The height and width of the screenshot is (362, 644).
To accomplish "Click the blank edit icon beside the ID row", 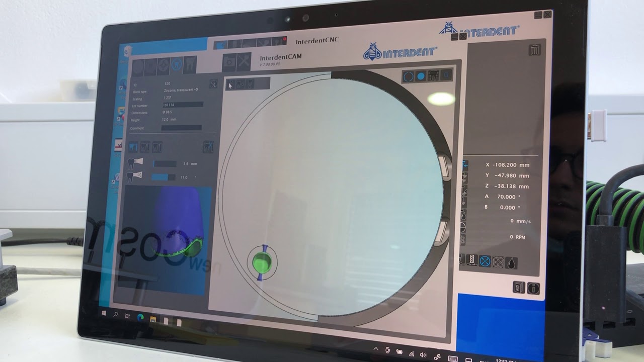I will pos(213,84).
